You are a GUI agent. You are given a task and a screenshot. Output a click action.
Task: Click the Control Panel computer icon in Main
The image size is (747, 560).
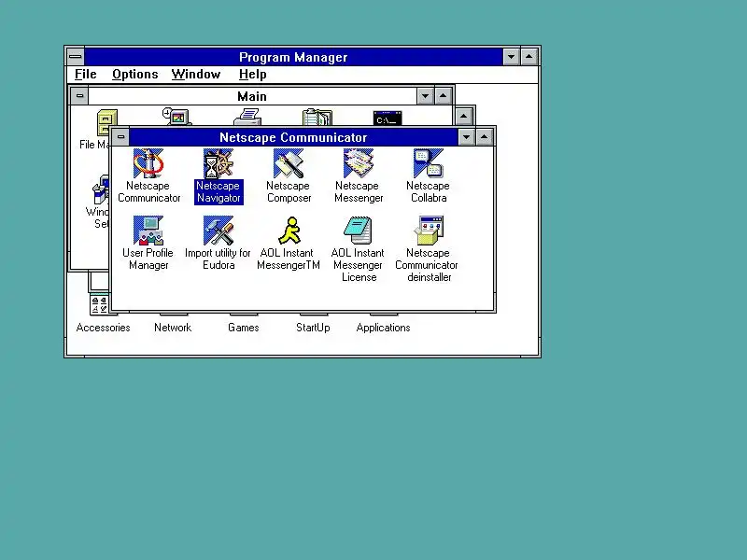click(176, 117)
